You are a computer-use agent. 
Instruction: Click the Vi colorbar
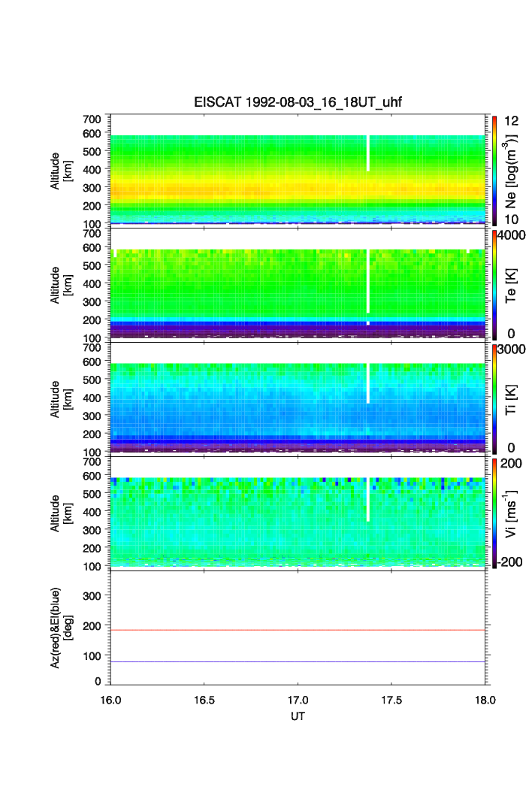point(494,513)
